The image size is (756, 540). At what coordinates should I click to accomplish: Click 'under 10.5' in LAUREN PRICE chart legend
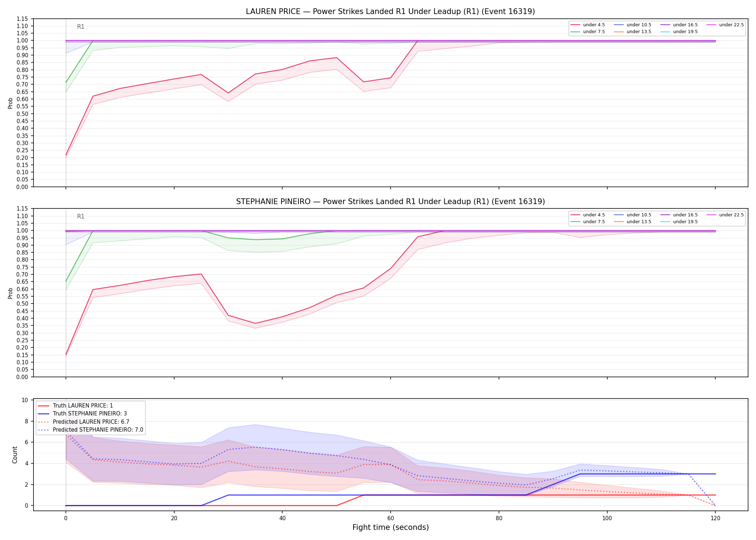[633, 25]
